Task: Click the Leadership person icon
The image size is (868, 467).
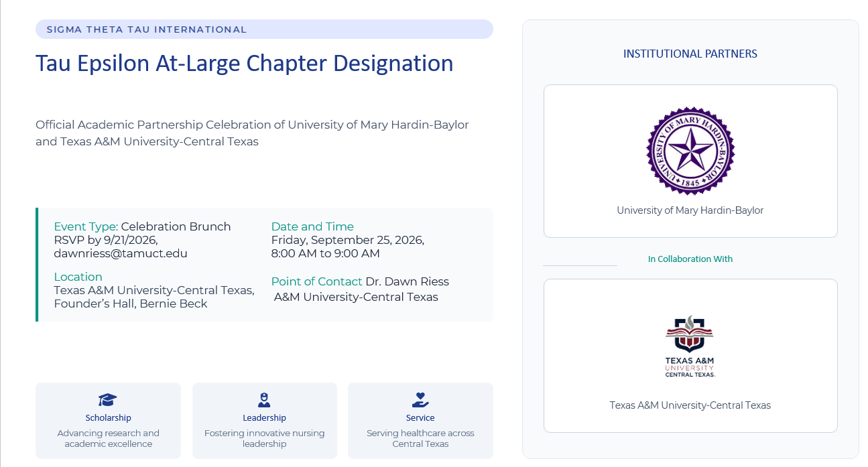Action: point(264,400)
